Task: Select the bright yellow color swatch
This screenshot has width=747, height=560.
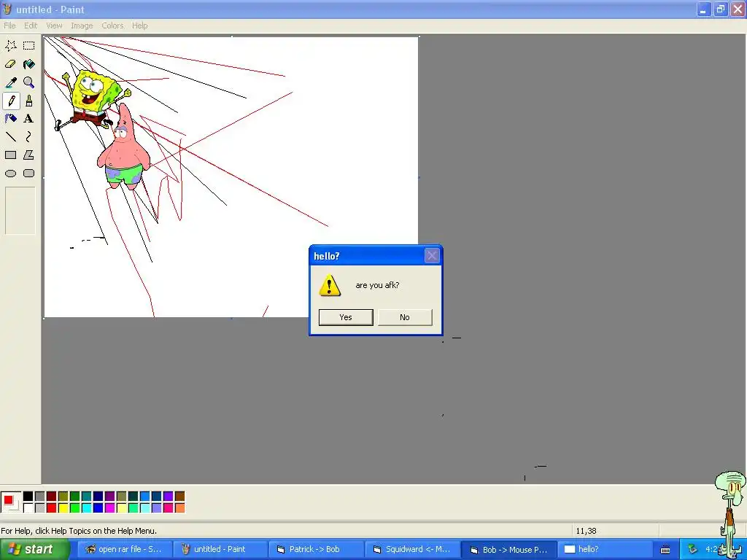Action: pyautogui.click(x=63, y=508)
